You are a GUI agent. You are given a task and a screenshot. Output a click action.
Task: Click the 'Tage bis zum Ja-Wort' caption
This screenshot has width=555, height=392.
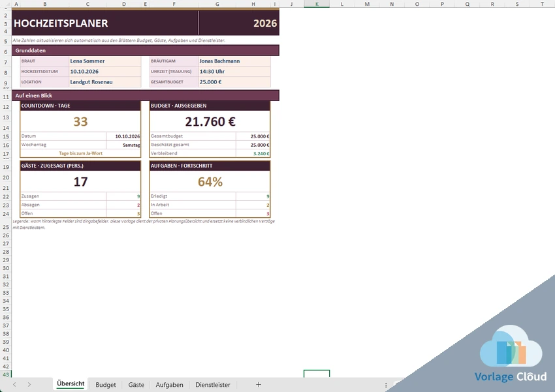tap(81, 153)
